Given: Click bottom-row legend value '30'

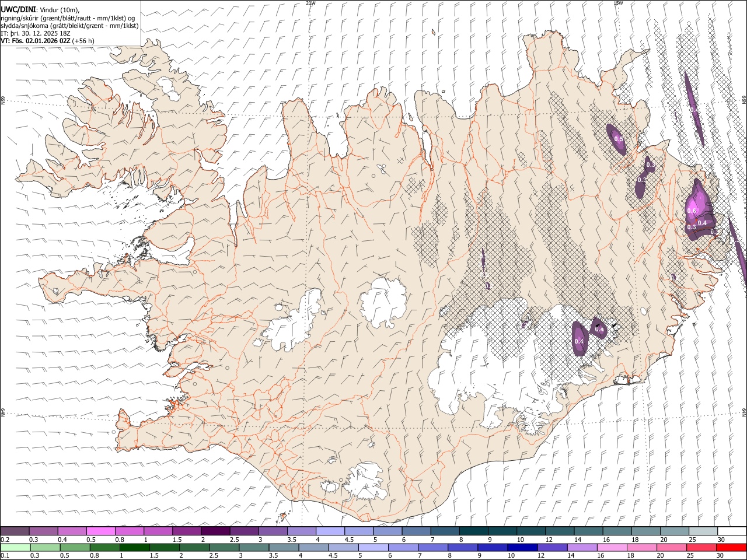Looking at the screenshot, I should click(x=720, y=556).
